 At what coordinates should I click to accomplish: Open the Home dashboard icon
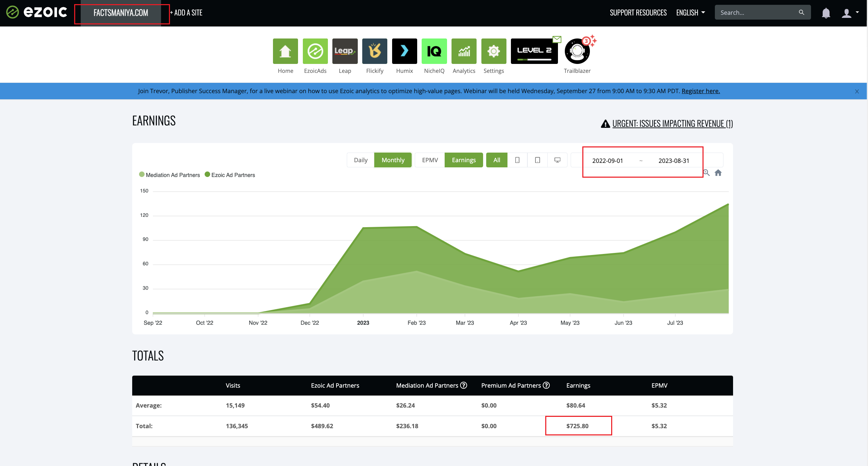click(285, 51)
